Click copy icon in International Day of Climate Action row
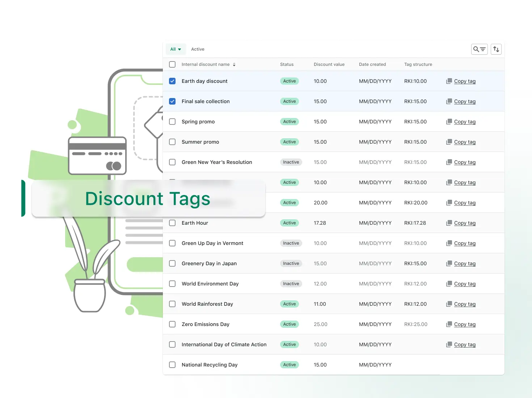 point(449,344)
